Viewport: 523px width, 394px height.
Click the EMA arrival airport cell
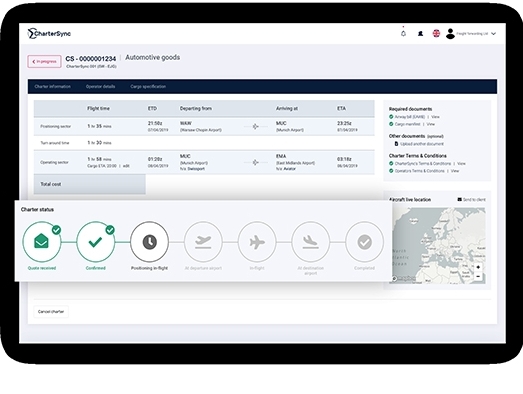(x=296, y=162)
